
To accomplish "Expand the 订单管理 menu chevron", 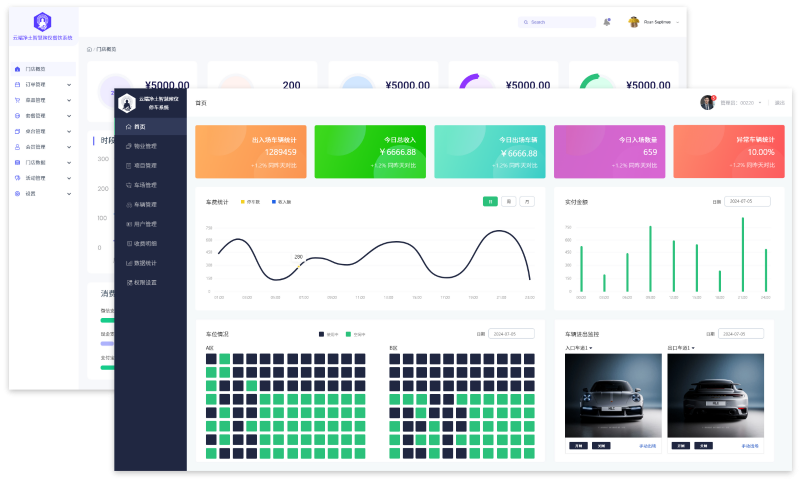I will (x=69, y=85).
